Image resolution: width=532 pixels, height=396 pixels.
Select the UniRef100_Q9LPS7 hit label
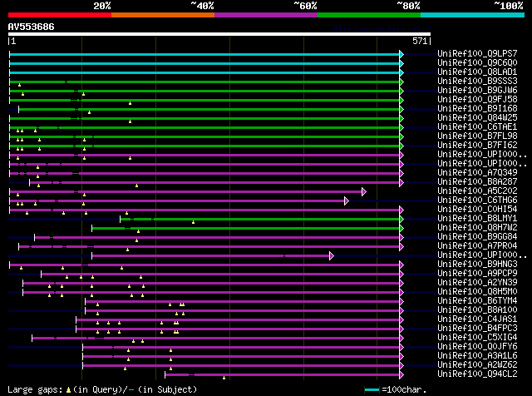tap(477, 54)
